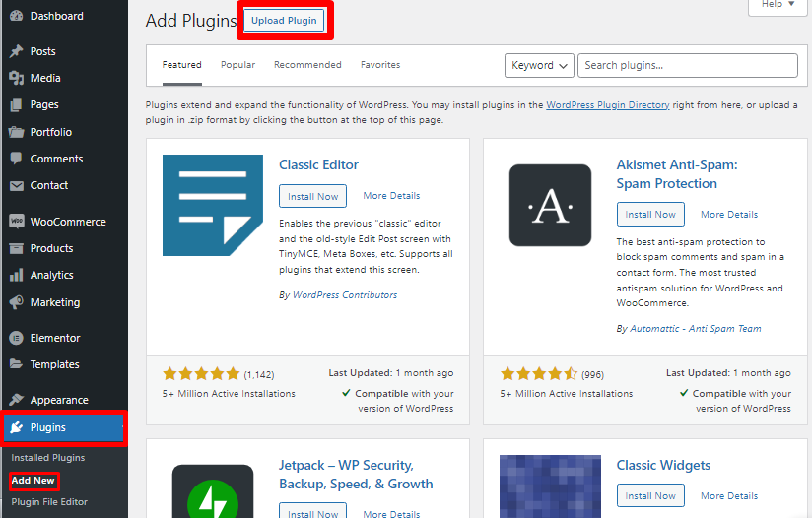Click the Plugins plug icon
Image resolution: width=812 pixels, height=518 pixels.
tap(16, 427)
